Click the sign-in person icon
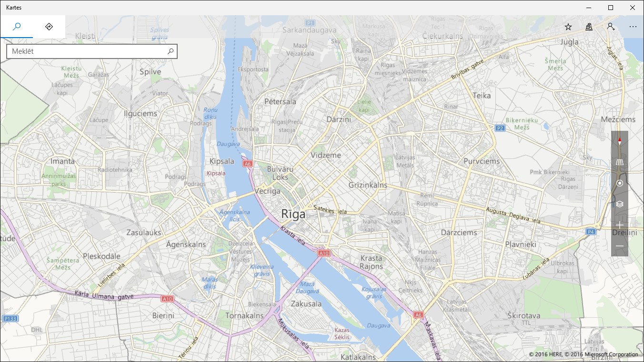 click(611, 27)
